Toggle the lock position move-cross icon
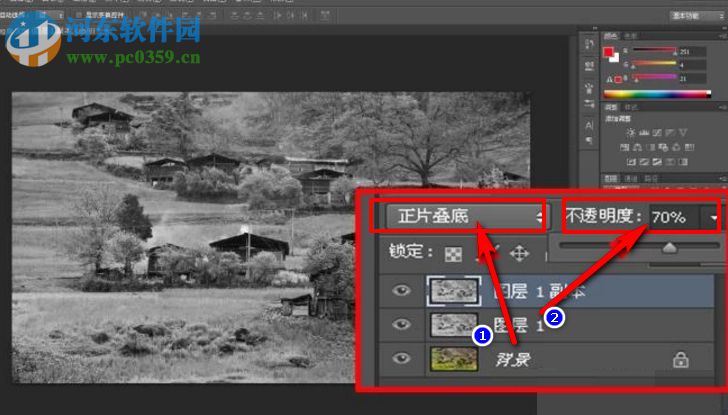 click(519, 253)
